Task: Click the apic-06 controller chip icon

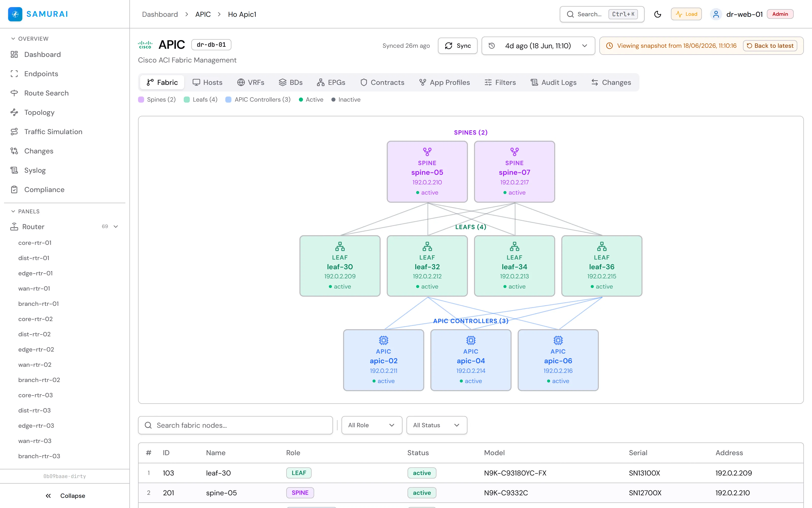Action: click(558, 340)
